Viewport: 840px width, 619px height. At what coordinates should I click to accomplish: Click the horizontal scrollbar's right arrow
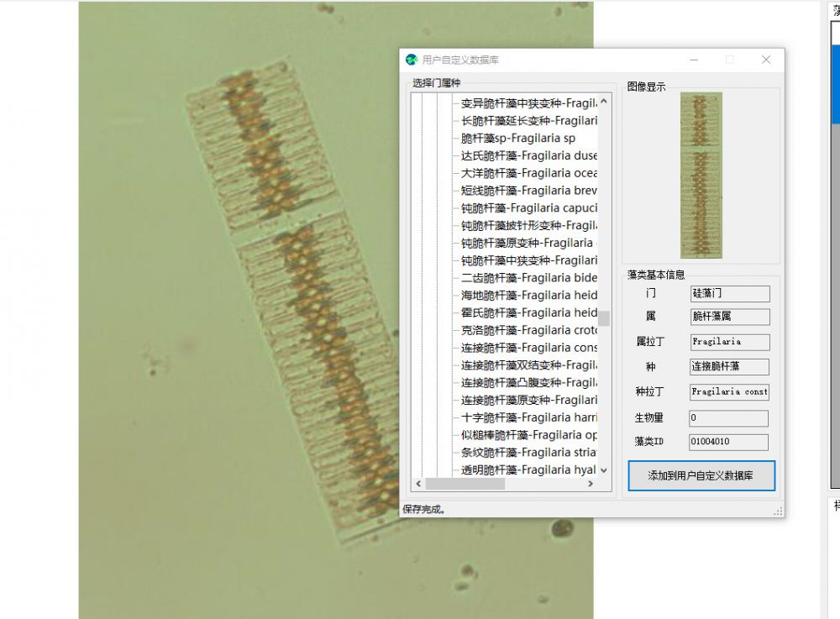[x=591, y=484]
